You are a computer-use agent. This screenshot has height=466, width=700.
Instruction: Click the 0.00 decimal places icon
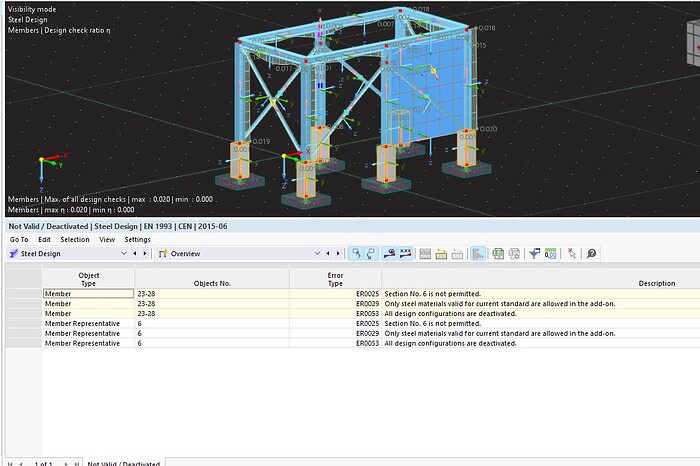click(x=550, y=254)
